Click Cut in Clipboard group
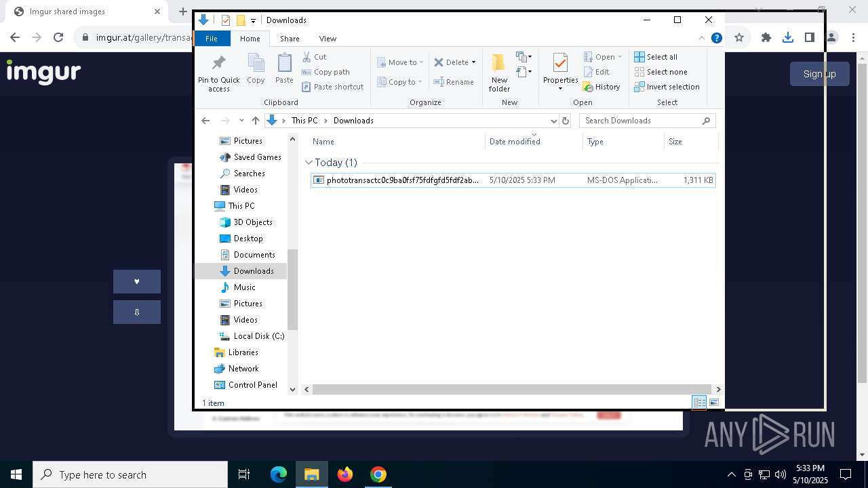 pyautogui.click(x=314, y=57)
